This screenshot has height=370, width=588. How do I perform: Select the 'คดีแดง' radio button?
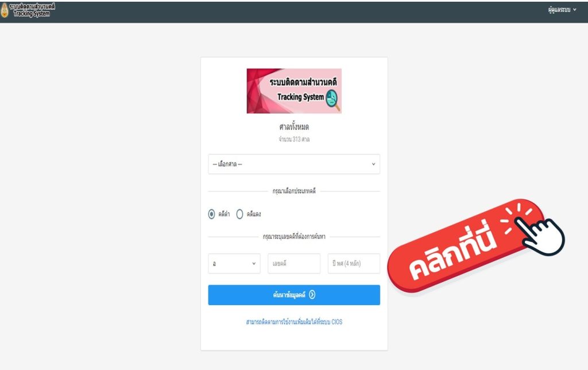pos(239,214)
